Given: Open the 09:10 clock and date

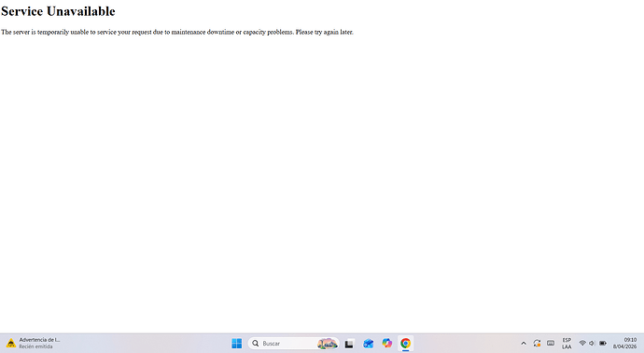Looking at the screenshot, I should 624,343.
